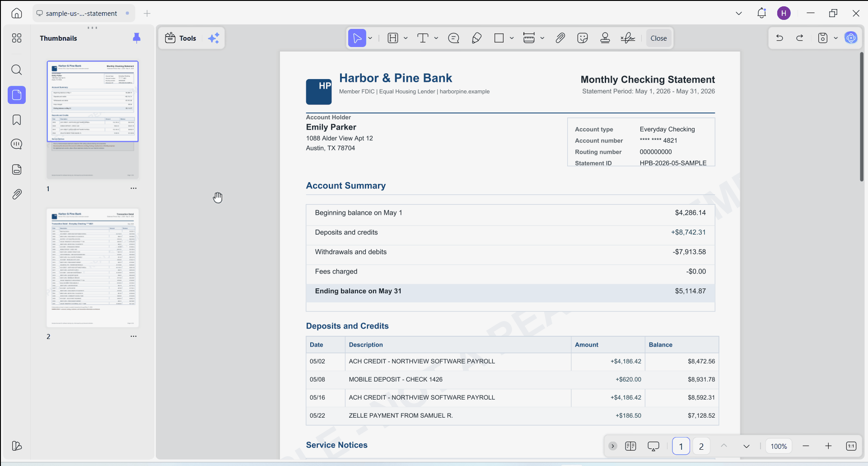Open the Bookmarks panel

tap(17, 120)
